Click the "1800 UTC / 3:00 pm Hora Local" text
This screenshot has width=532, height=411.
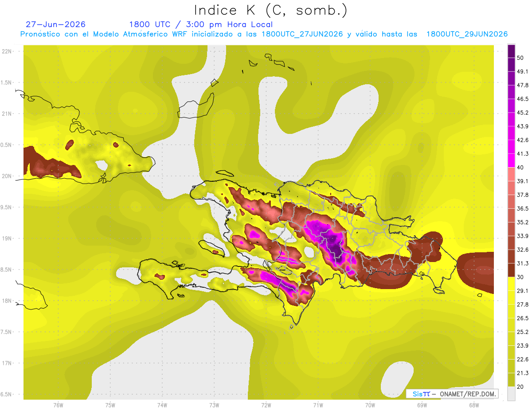[x=201, y=24]
